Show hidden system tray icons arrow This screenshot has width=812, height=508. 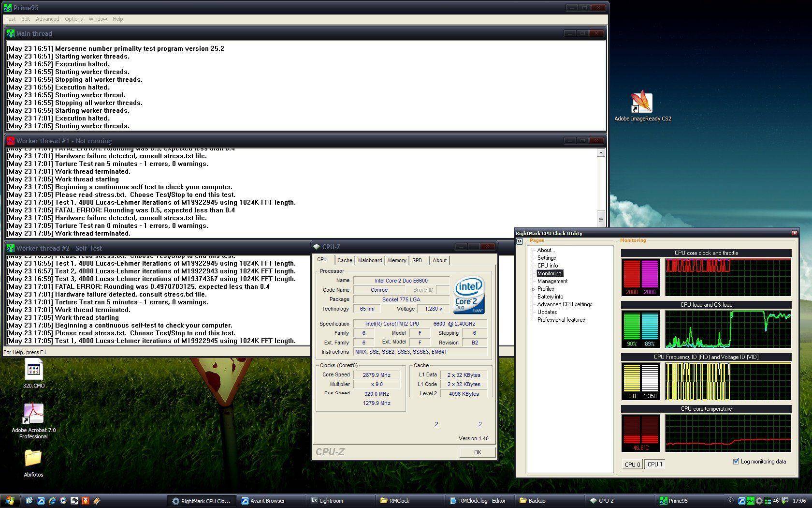click(x=730, y=501)
